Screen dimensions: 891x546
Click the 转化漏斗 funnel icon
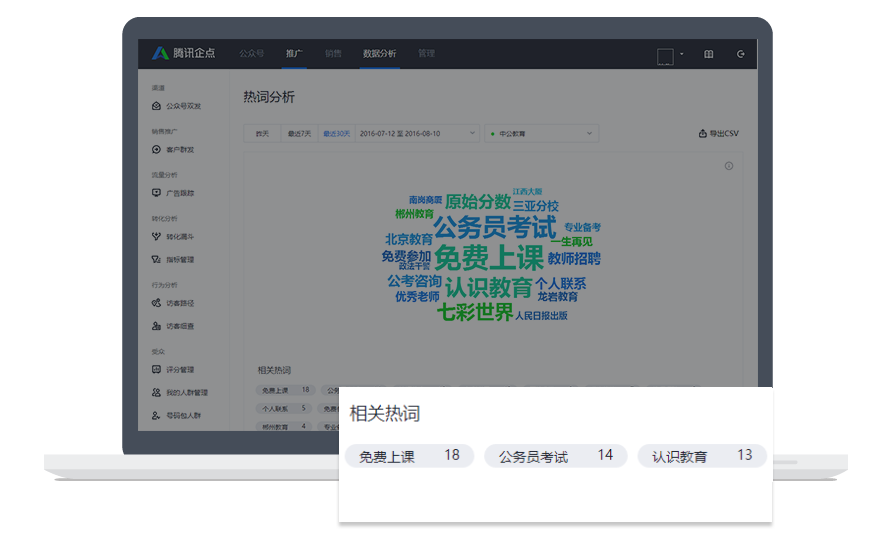coord(156,236)
